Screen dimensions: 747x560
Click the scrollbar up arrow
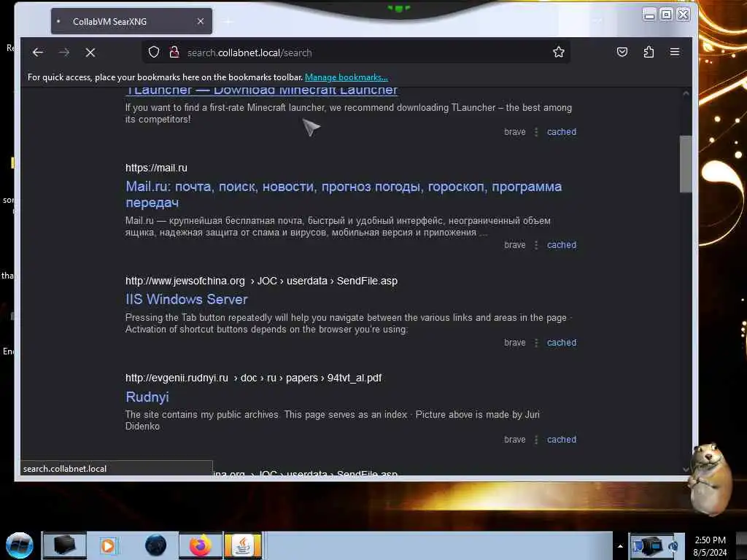click(686, 93)
